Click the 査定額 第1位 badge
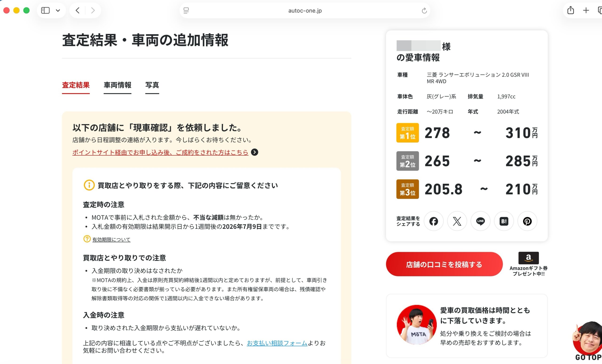The width and height of the screenshot is (602, 364). point(408,133)
